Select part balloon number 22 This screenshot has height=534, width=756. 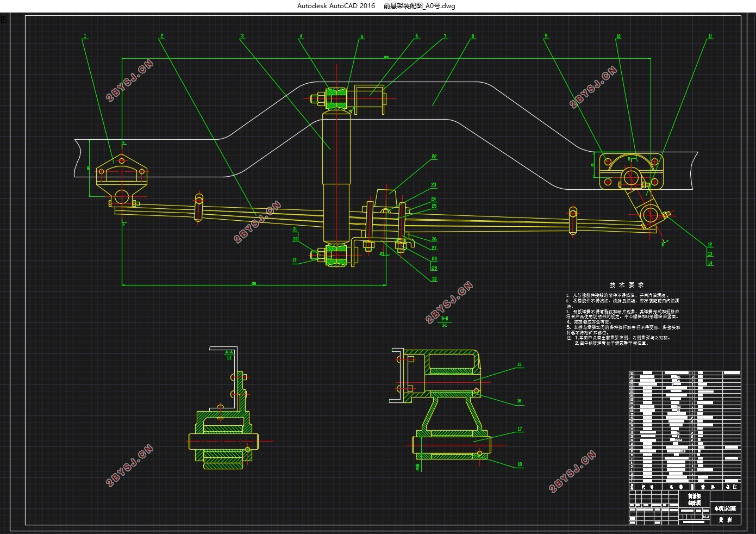click(434, 157)
